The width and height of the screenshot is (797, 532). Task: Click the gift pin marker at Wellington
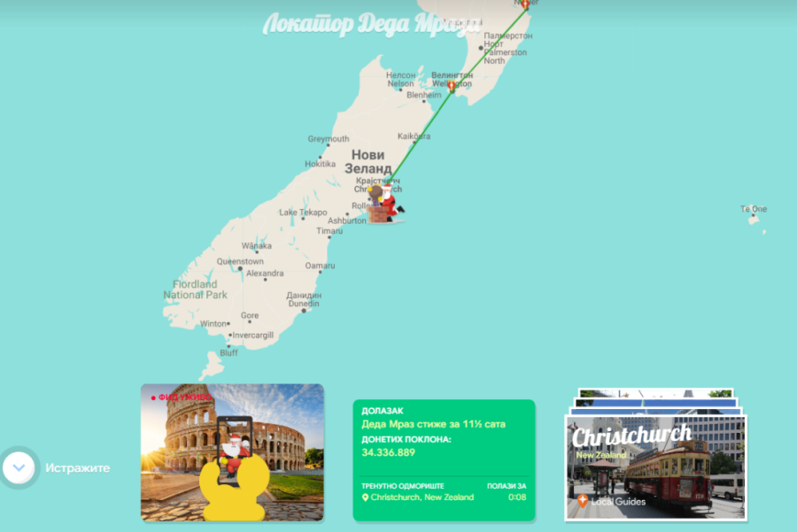pyautogui.click(x=451, y=87)
